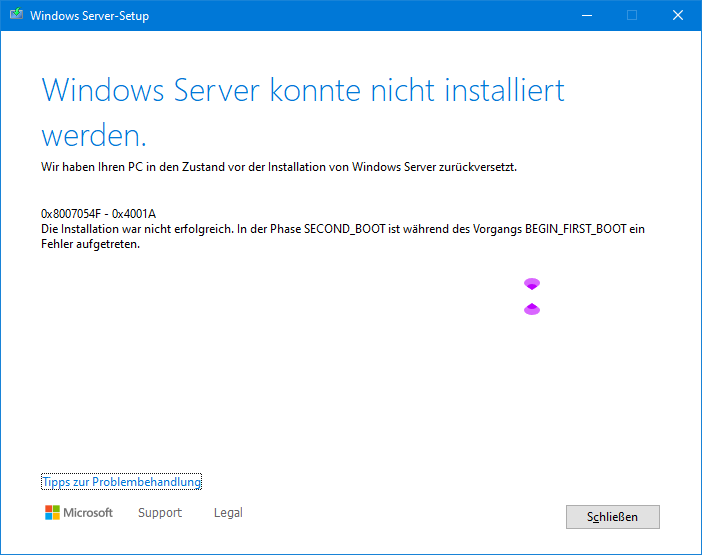Open the Tipps zur Problembehandlung link
This screenshot has width=702, height=555.
tap(121, 482)
